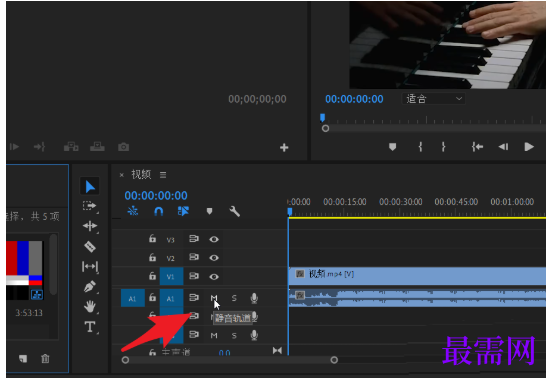
Task: Mute the third audio track
Action: pyautogui.click(x=214, y=335)
